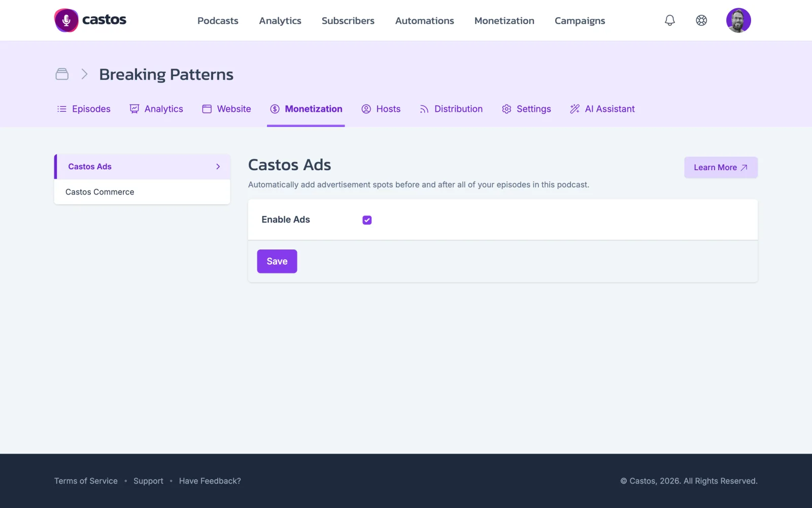Open the Have Feedback? link
Viewport: 812px width, 508px height.
coord(210,481)
